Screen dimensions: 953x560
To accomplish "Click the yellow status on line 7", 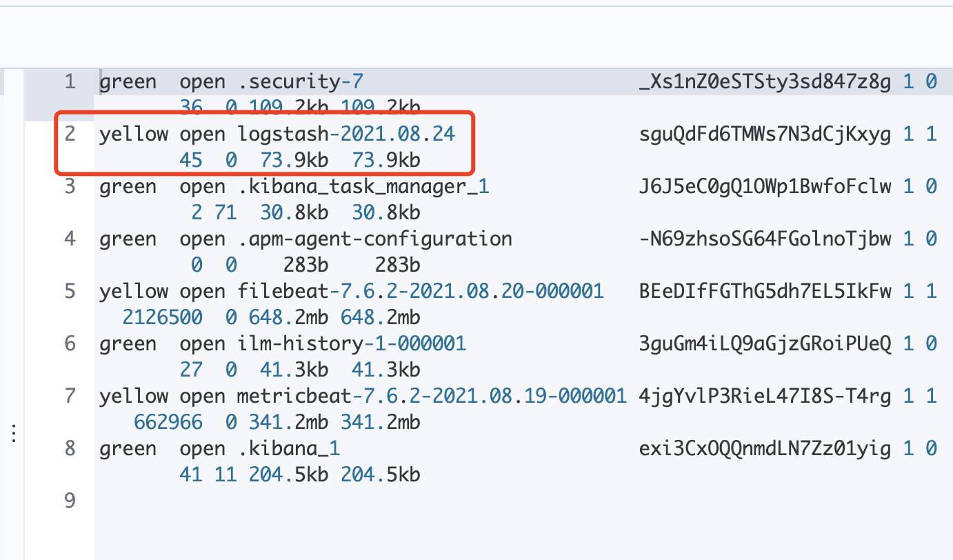I will (x=134, y=396).
